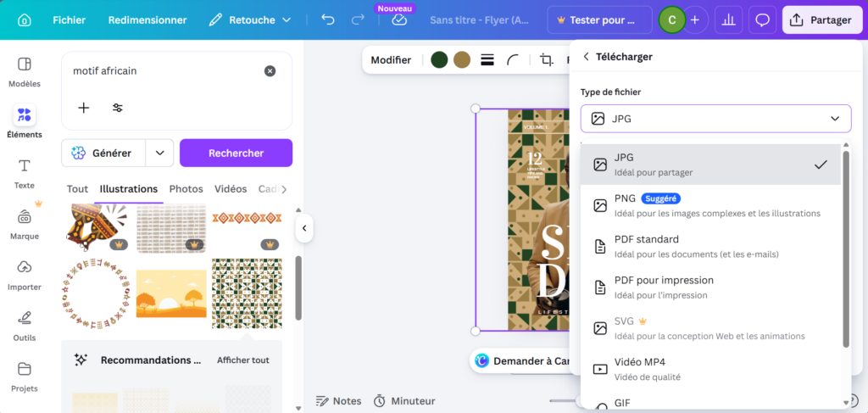Select the green geometric pattern thumbnail

pyautogui.click(x=247, y=293)
